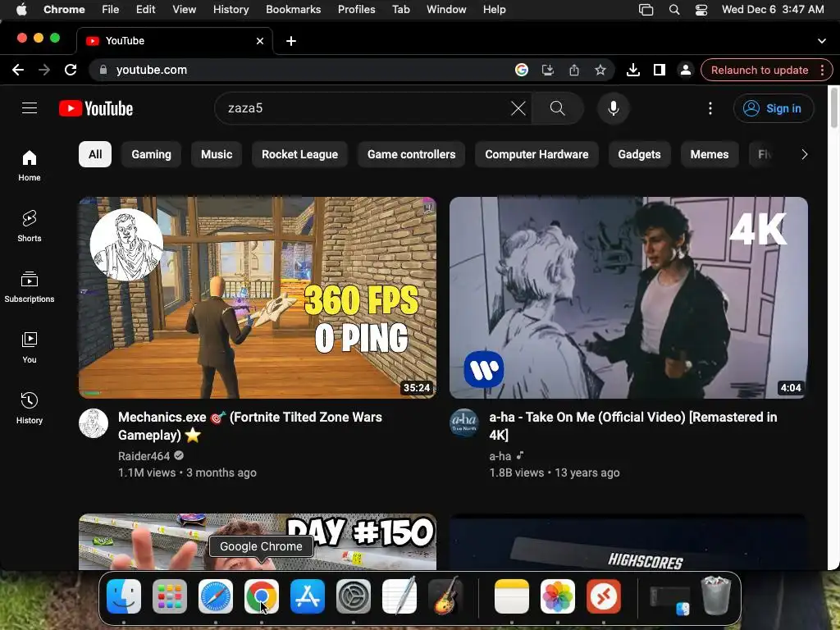Open the View menu
The width and height of the screenshot is (840, 630).
[184, 9]
